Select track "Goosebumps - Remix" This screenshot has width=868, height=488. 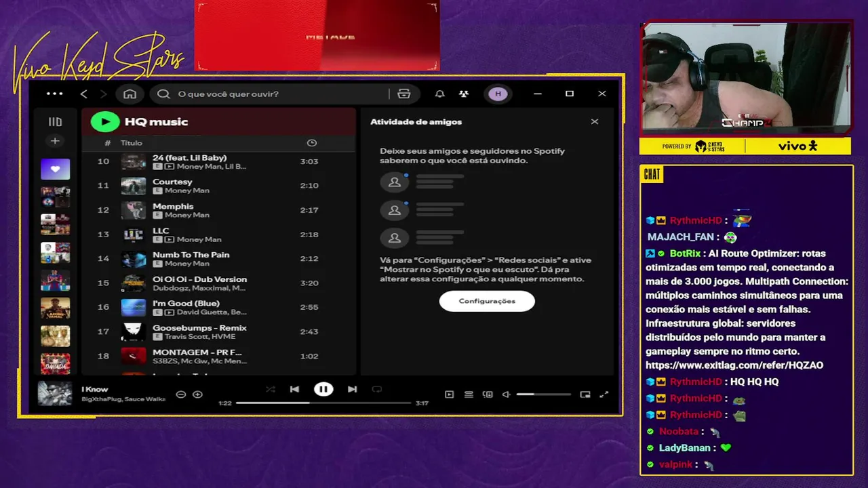tap(218, 331)
